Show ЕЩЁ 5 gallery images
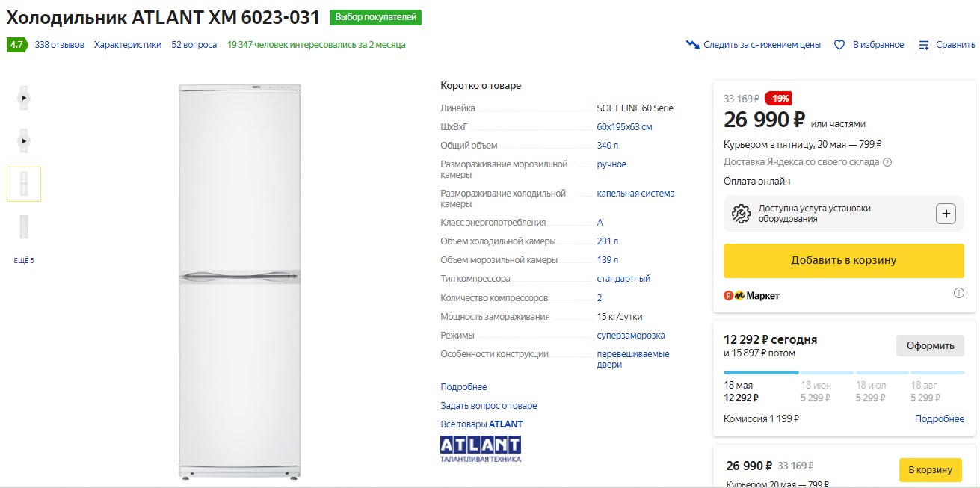The height and width of the screenshot is (488, 980). click(23, 259)
